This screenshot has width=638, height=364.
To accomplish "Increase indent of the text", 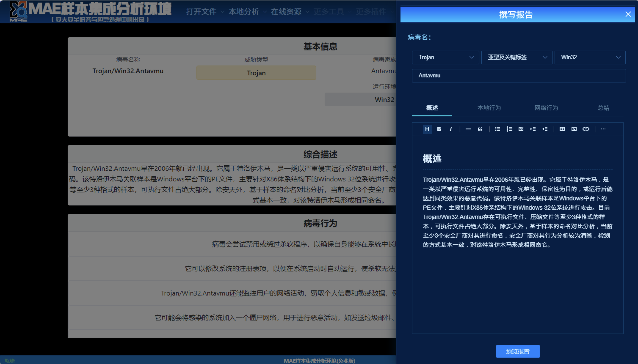I will 533,129.
